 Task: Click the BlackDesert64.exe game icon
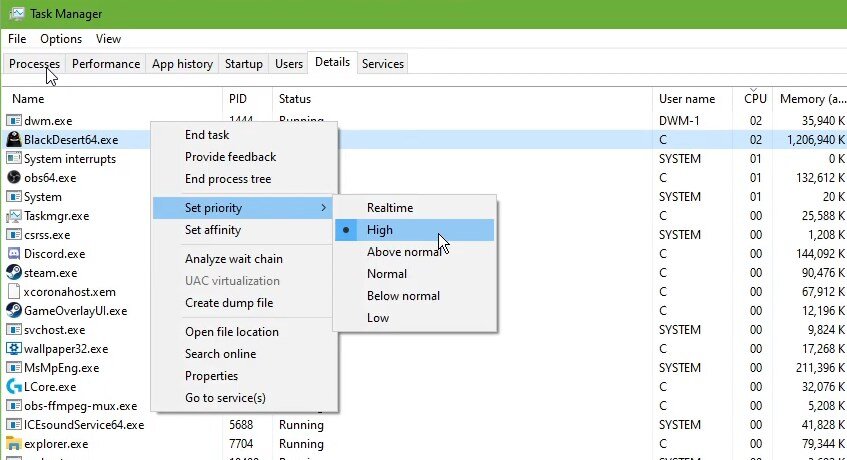point(14,139)
